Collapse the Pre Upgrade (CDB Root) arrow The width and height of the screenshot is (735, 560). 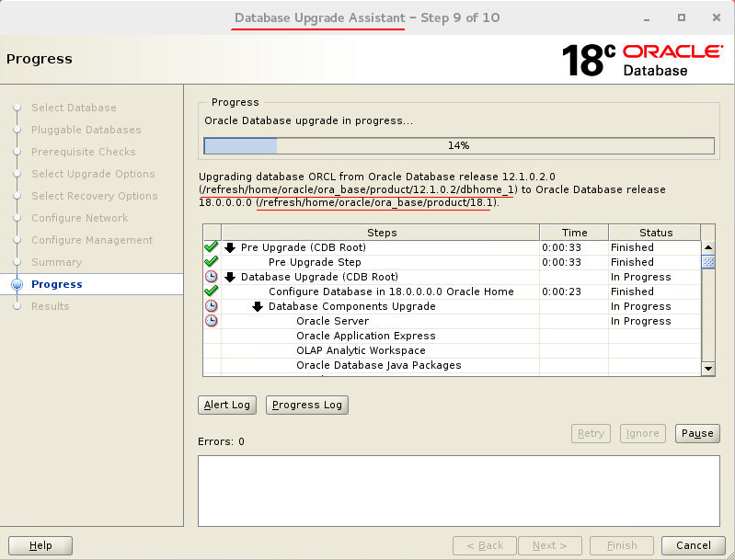coord(230,247)
